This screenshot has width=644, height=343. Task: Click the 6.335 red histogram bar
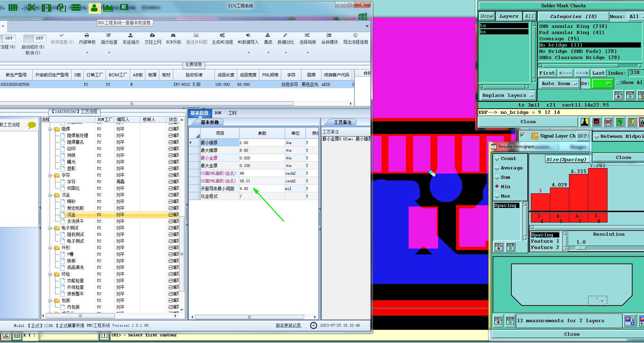(579, 193)
